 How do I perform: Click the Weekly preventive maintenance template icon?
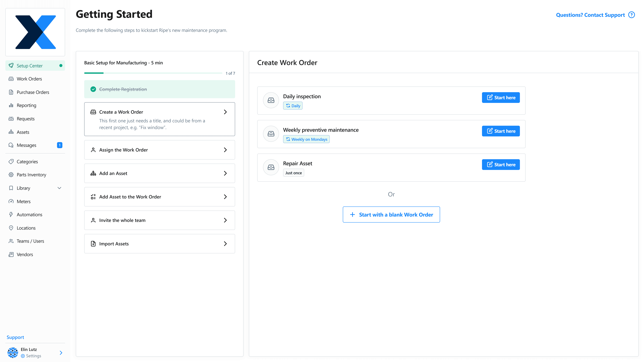271,134
